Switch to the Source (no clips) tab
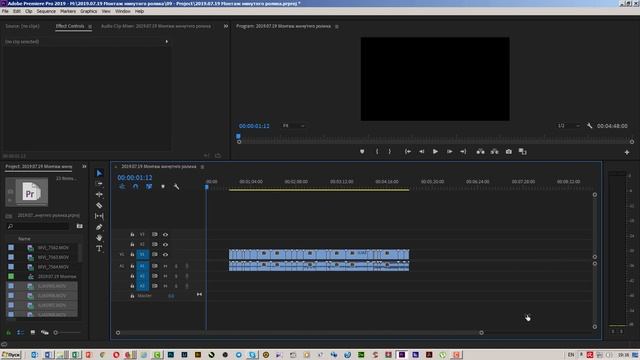The image size is (640, 360). pos(22,26)
